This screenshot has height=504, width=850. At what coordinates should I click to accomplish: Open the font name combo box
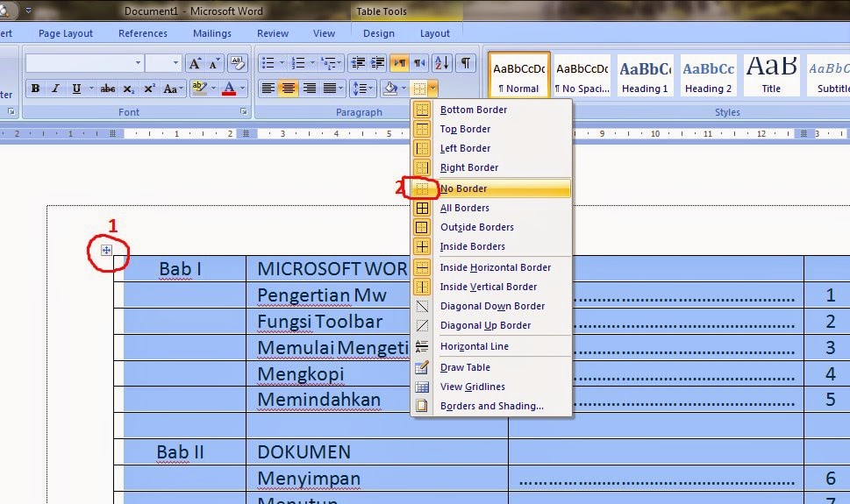click(84, 63)
